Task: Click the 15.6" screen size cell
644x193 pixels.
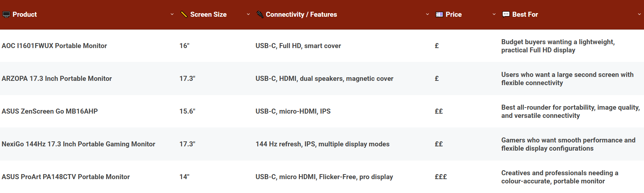Action: [x=187, y=111]
